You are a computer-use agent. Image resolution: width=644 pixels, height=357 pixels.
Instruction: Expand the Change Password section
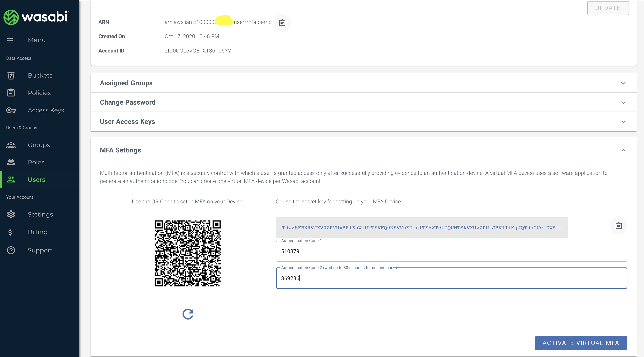[x=363, y=102]
